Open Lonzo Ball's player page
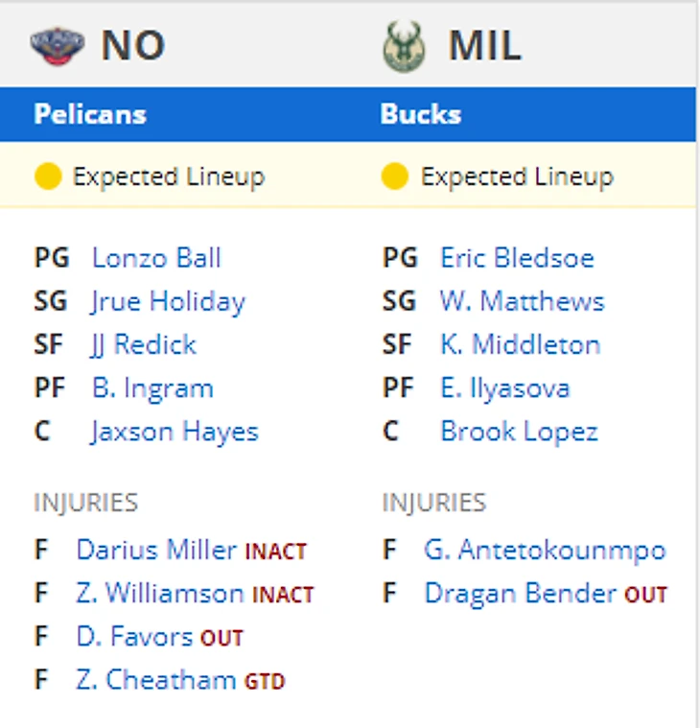The image size is (700, 728). pyautogui.click(x=156, y=258)
